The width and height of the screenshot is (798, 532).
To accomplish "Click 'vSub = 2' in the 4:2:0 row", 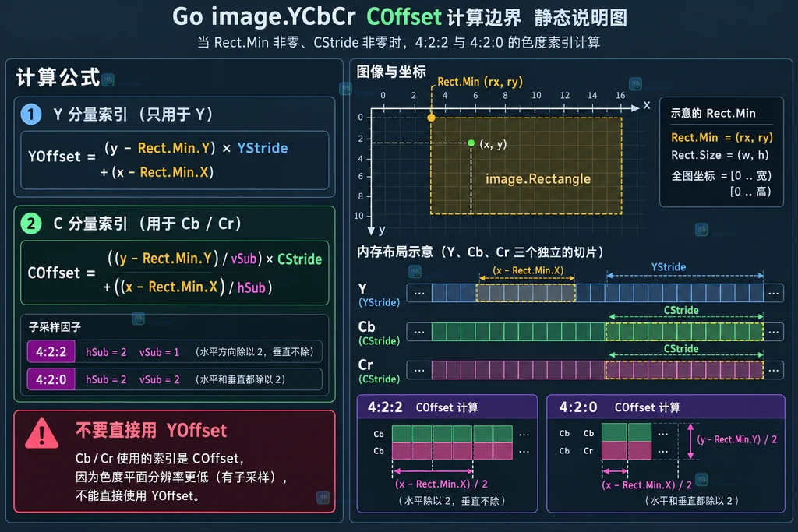I will [159, 379].
